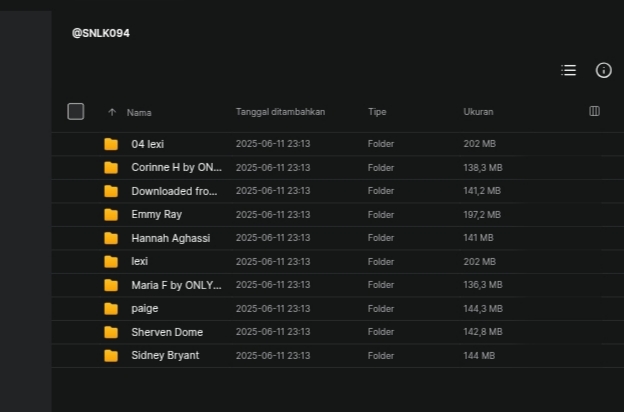Open the info details panel icon
Image resolution: width=624 pixels, height=412 pixels.
603,70
